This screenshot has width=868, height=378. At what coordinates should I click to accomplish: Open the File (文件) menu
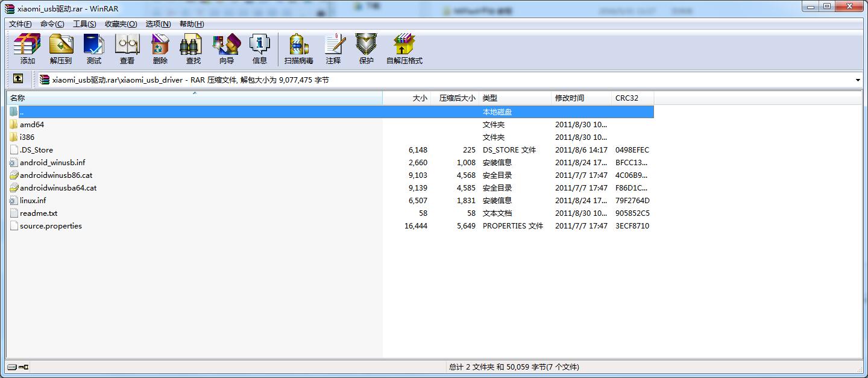point(20,24)
